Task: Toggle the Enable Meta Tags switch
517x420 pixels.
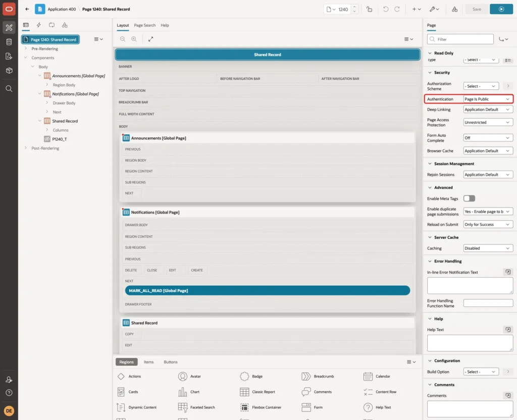Action: tap(469, 198)
